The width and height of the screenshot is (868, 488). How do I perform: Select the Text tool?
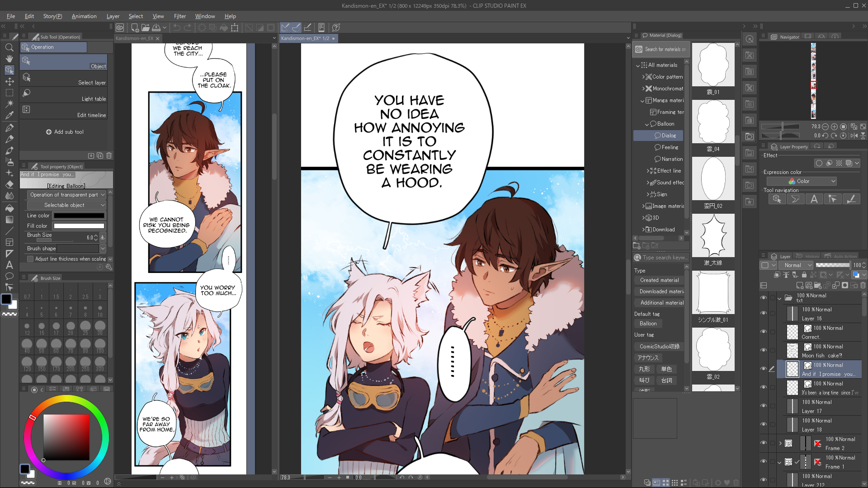pyautogui.click(x=9, y=265)
